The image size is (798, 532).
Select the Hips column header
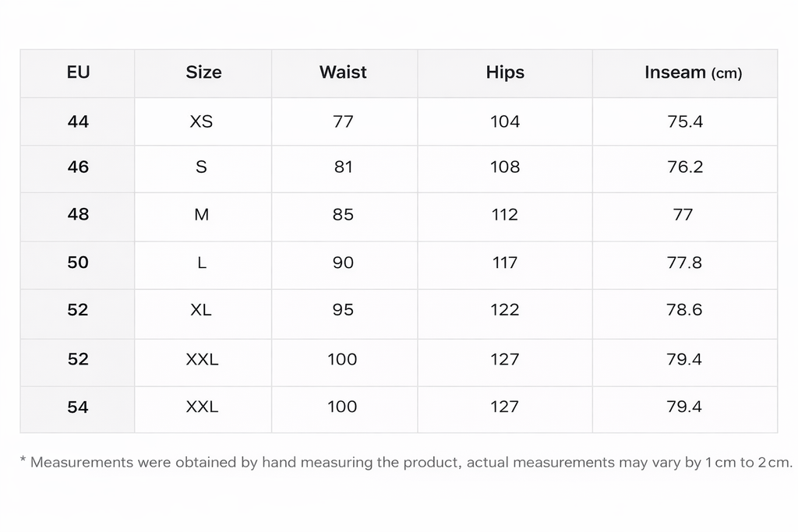pos(505,72)
